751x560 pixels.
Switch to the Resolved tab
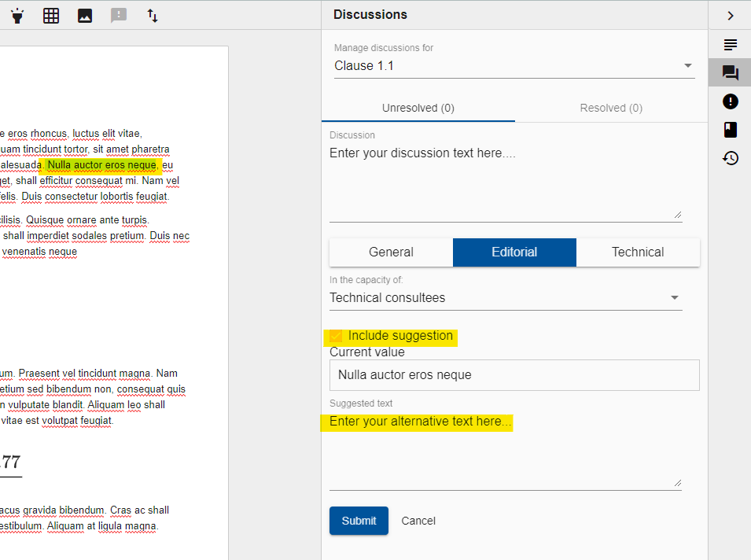point(610,108)
